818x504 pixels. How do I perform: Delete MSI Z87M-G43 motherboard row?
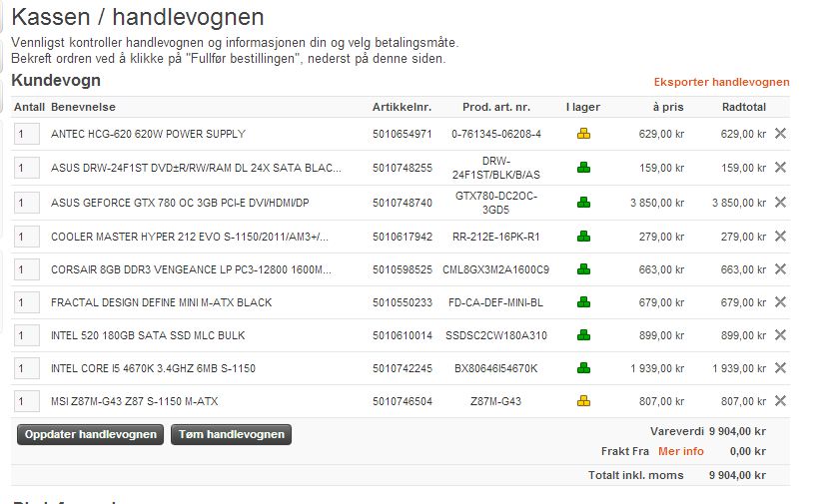[780, 401]
